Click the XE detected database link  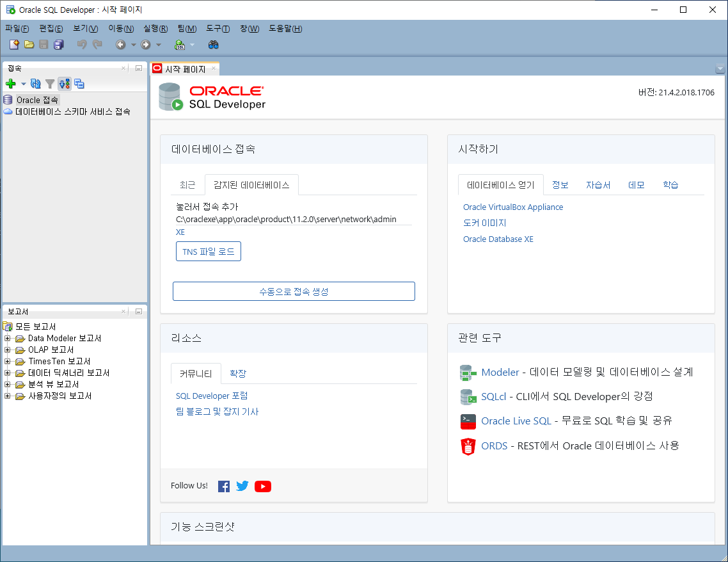(180, 232)
